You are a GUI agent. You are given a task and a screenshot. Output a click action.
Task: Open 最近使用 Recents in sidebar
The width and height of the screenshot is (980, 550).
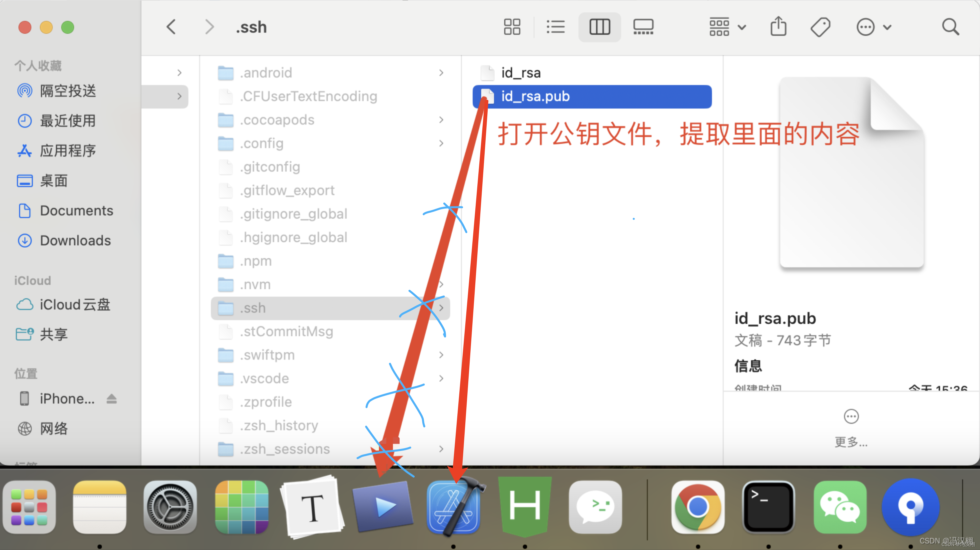pyautogui.click(x=57, y=121)
